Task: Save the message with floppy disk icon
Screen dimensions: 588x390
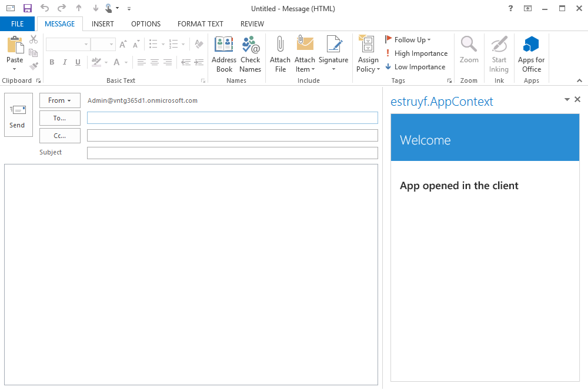Action: [28, 8]
